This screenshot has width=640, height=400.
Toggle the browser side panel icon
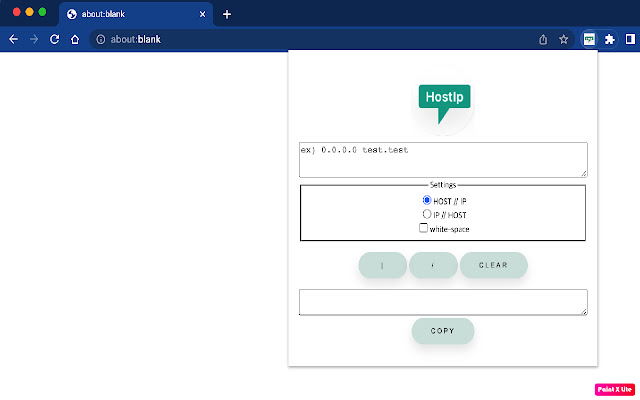coord(630,39)
